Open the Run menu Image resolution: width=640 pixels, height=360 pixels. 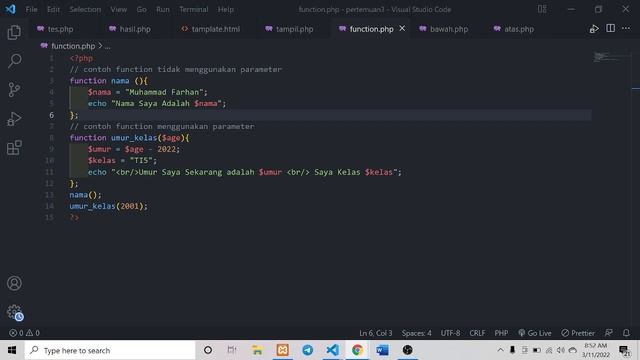pos(162,9)
